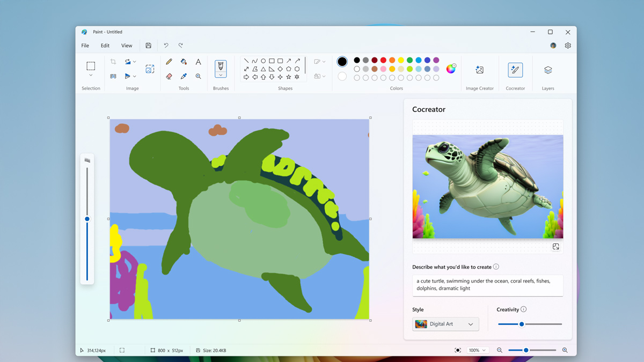The width and height of the screenshot is (644, 362).
Task: Pick the red color swatch
Action: (x=383, y=60)
